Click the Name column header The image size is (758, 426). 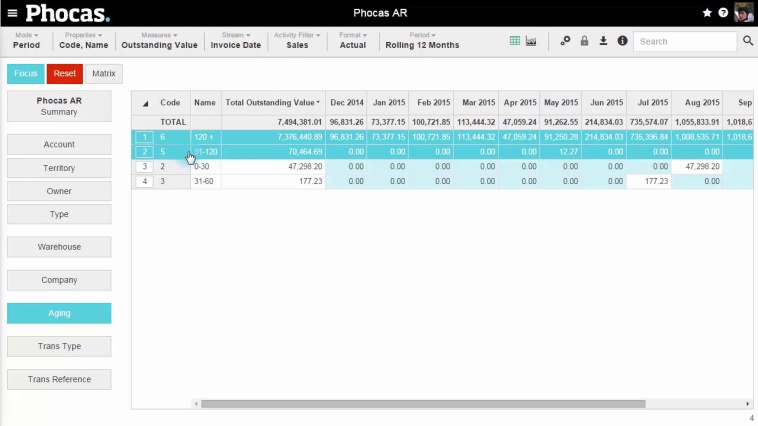pyautogui.click(x=205, y=103)
